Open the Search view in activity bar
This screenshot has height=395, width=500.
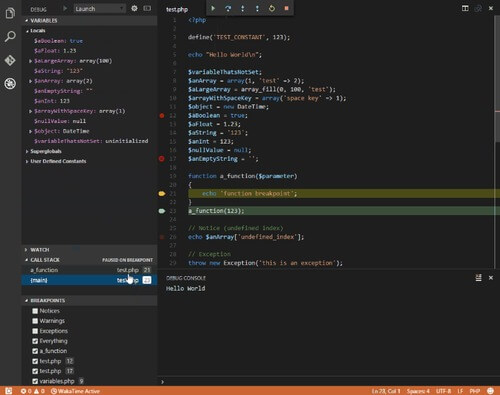click(10, 36)
